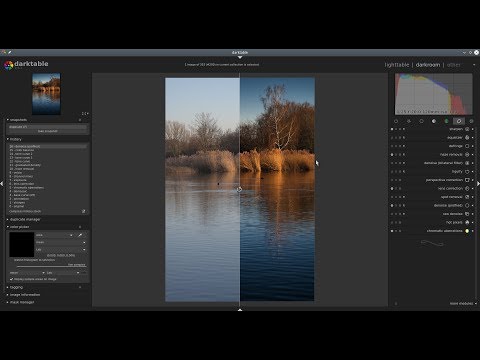Screen dimensions: 480x360
Task: Collapse the left side panel arrow
Action: [2, 184]
